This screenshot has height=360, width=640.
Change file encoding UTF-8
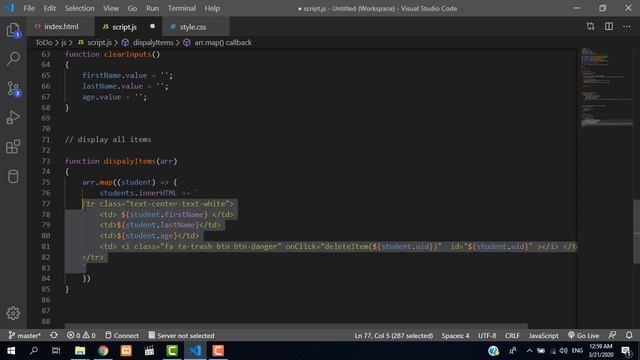[487, 336]
